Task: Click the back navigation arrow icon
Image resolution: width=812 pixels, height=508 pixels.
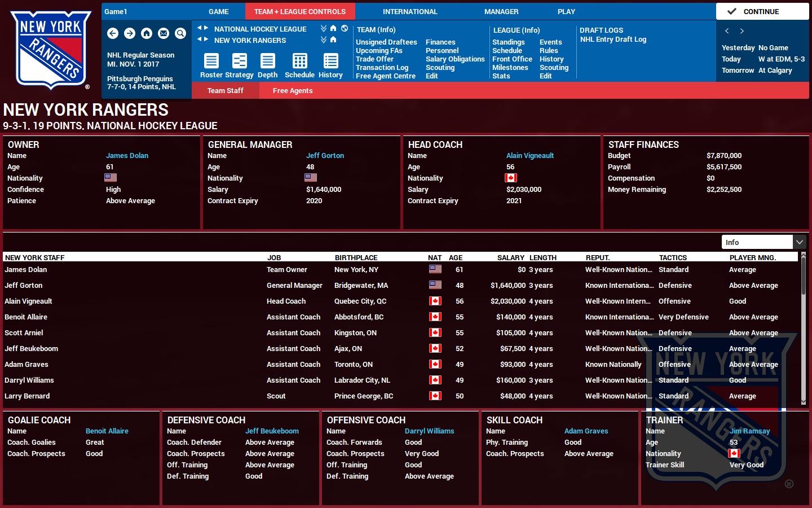Action: (x=113, y=34)
